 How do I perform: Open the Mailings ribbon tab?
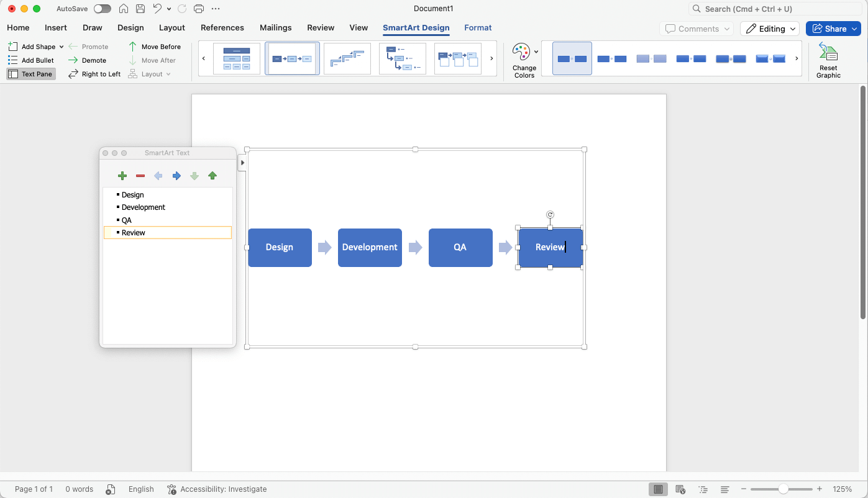click(x=275, y=28)
